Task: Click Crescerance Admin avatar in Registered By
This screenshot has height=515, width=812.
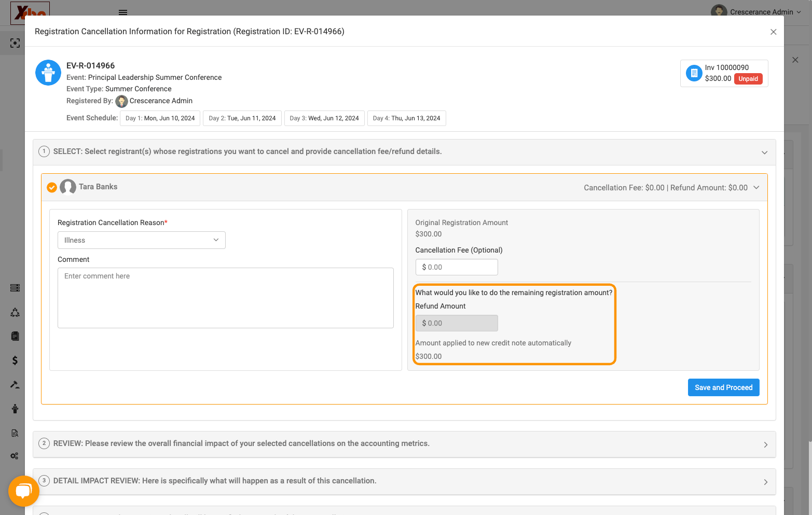Action: click(x=122, y=101)
